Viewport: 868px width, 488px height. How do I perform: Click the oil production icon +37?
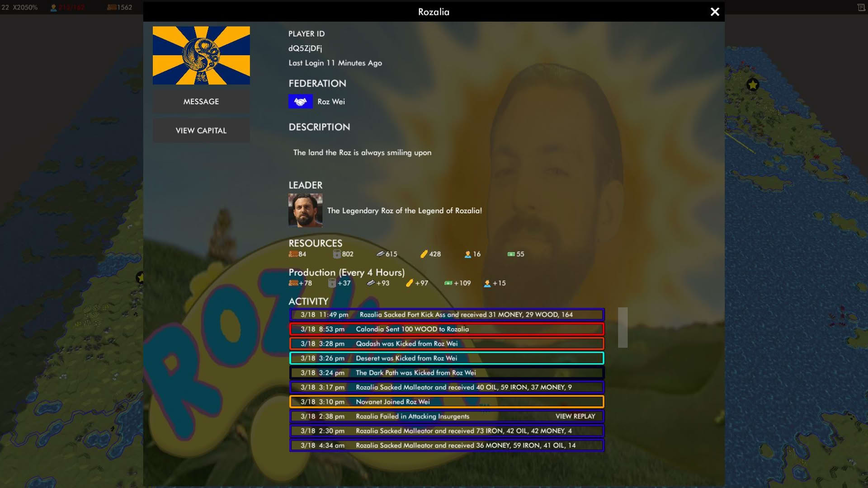[x=332, y=283]
